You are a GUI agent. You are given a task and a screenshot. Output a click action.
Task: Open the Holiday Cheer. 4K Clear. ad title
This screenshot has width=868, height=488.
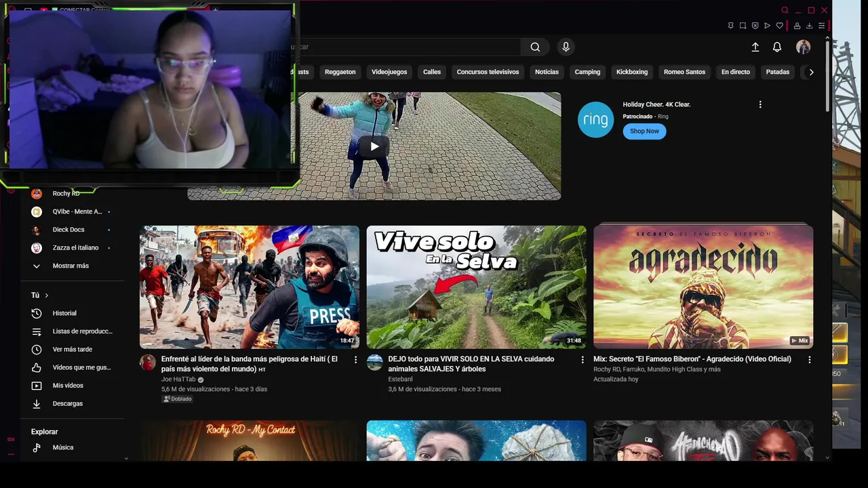point(656,104)
